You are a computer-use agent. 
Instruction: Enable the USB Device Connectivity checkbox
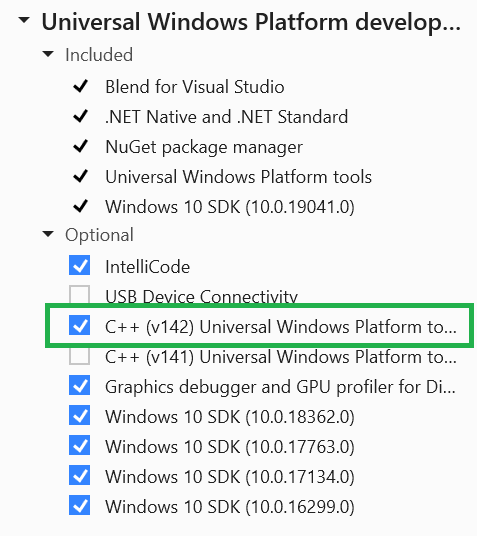point(79,294)
